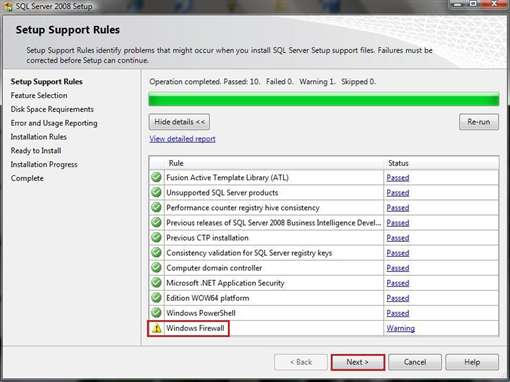Screen dimensions: 510x382
Task: Select Error and Usage Reporting step
Action: coord(54,123)
